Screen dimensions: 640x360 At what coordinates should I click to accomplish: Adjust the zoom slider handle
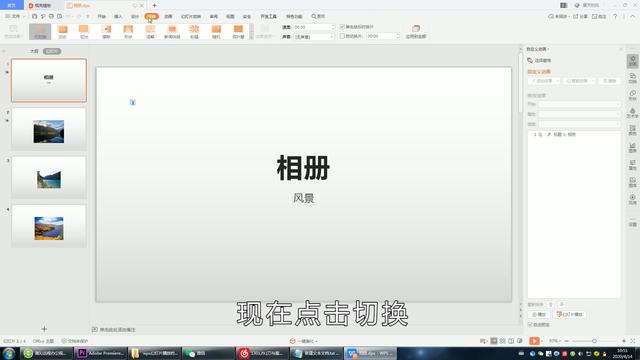tap(594, 341)
